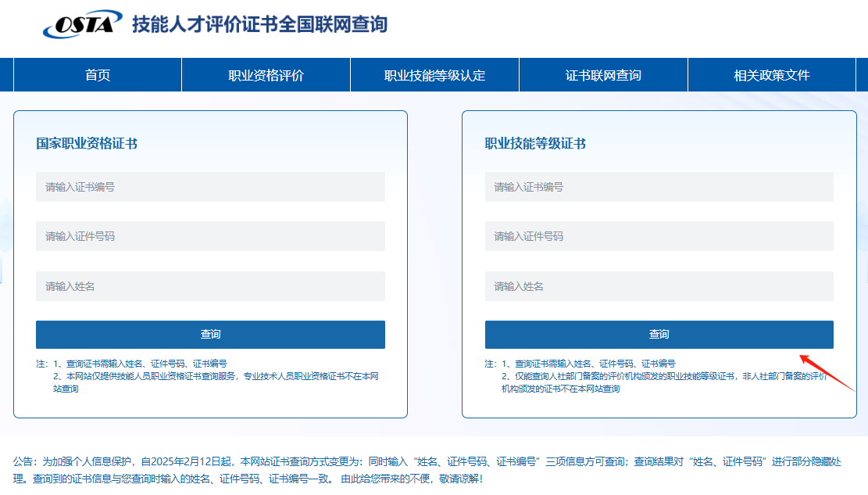Click the note about 专业技术人员职业资格证书
Image resolution: width=868 pixels, height=495 pixels.
(x=216, y=382)
